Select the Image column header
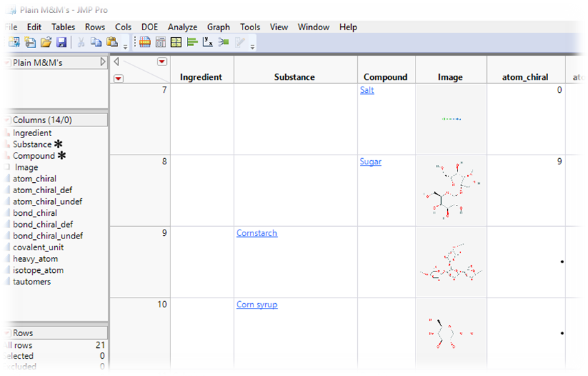The width and height of the screenshot is (588, 376). point(451,70)
